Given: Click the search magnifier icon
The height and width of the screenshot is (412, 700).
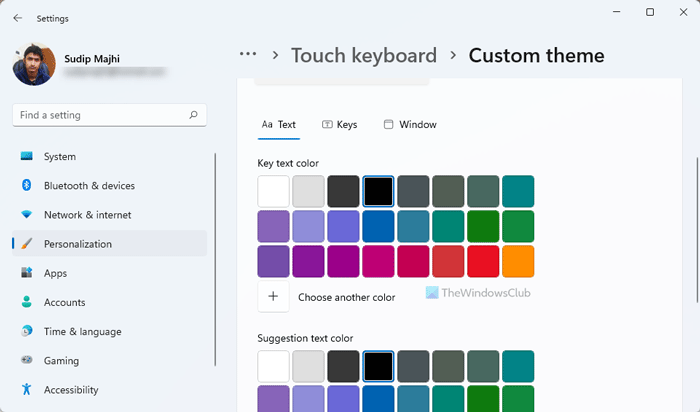Looking at the screenshot, I should click(194, 115).
